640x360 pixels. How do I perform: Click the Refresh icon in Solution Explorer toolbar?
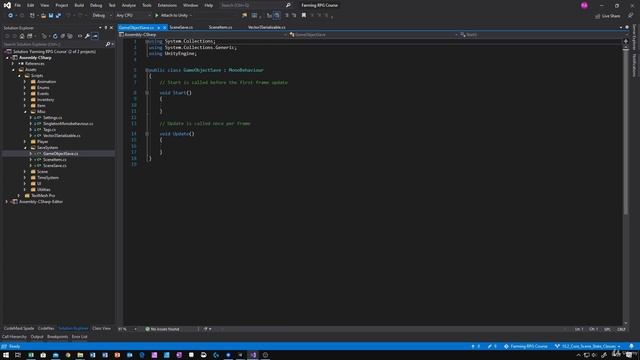pyautogui.click(x=55, y=36)
